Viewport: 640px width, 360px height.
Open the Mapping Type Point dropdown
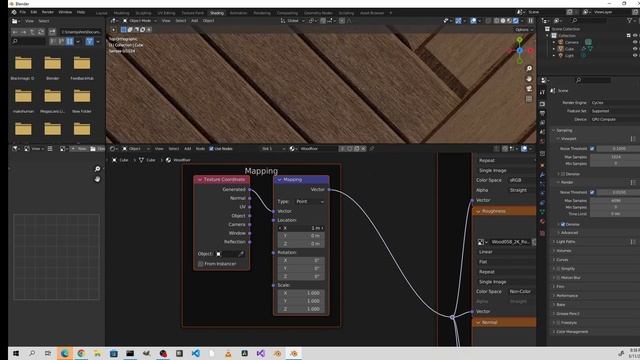[310, 202]
